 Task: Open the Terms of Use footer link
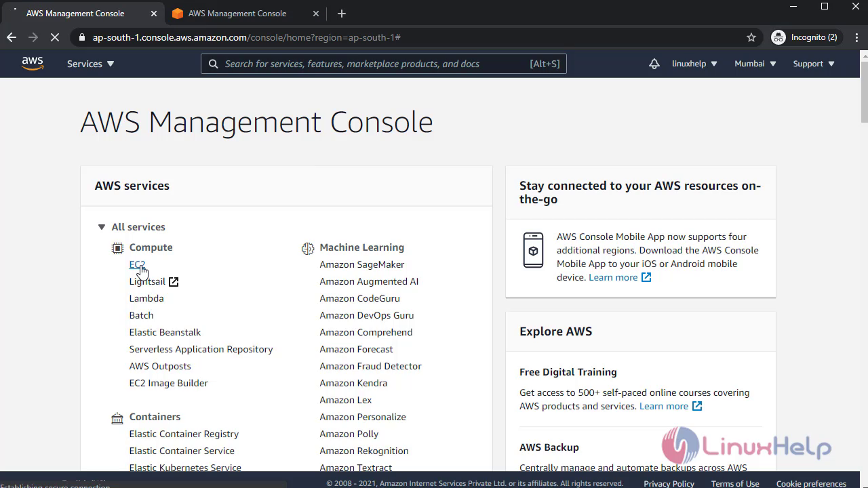coord(735,484)
